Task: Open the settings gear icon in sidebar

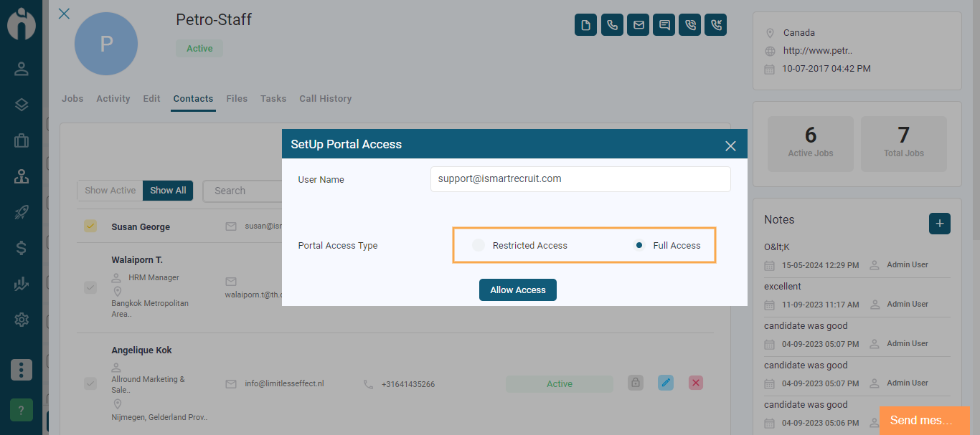Action: pos(22,320)
